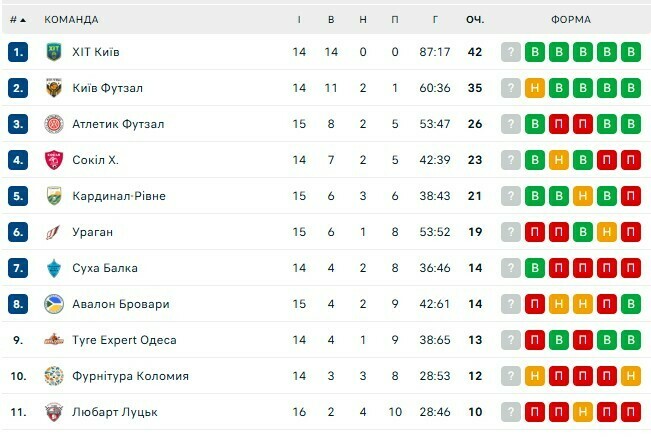The image size is (651, 437).
Task: Sort by the В wins column header
Action: (331, 19)
